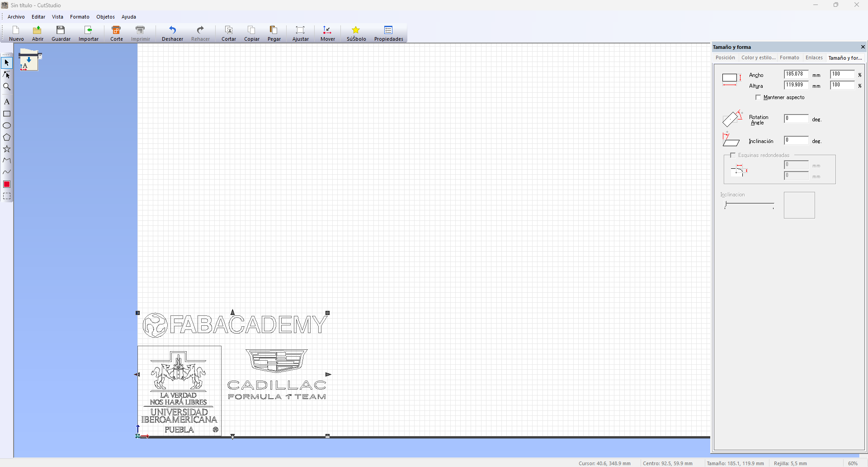
Task: Click the Centro value in status bar
Action: pos(668,463)
